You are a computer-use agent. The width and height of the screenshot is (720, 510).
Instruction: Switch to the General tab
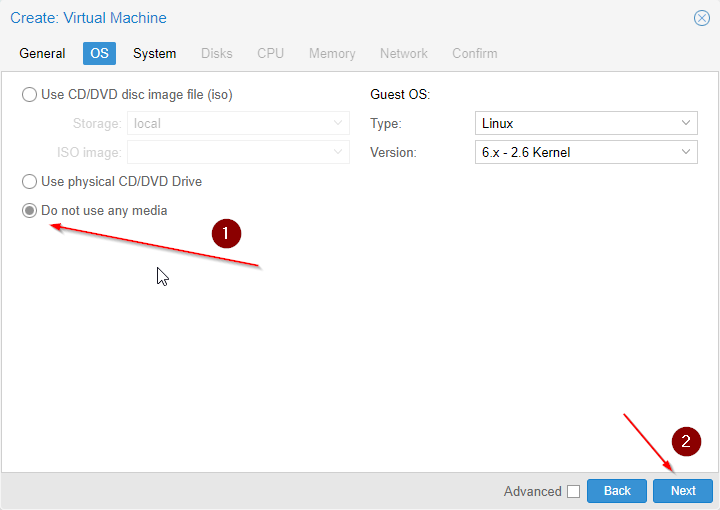pos(42,53)
